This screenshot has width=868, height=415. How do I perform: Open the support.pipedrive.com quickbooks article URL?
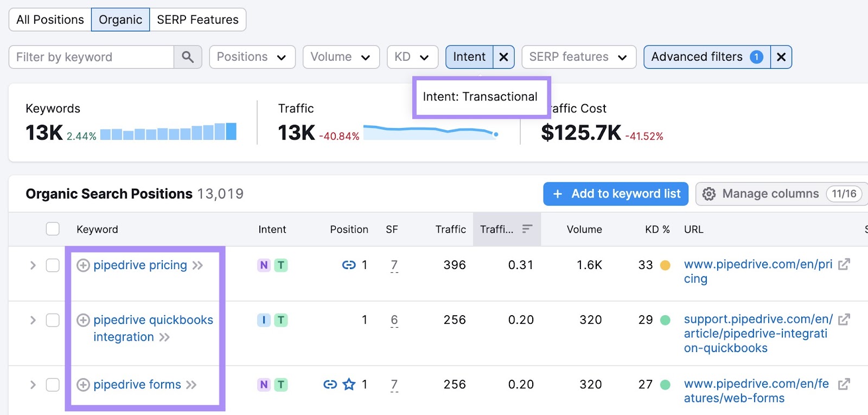(x=758, y=334)
